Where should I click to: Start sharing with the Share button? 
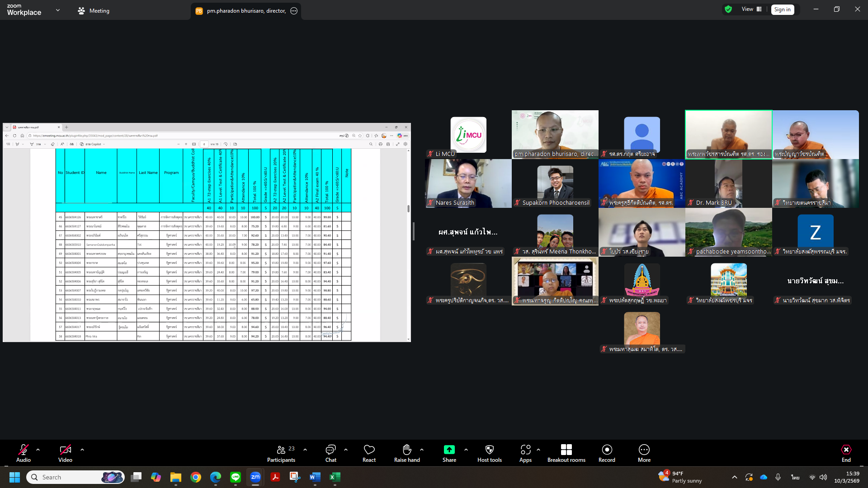(449, 453)
